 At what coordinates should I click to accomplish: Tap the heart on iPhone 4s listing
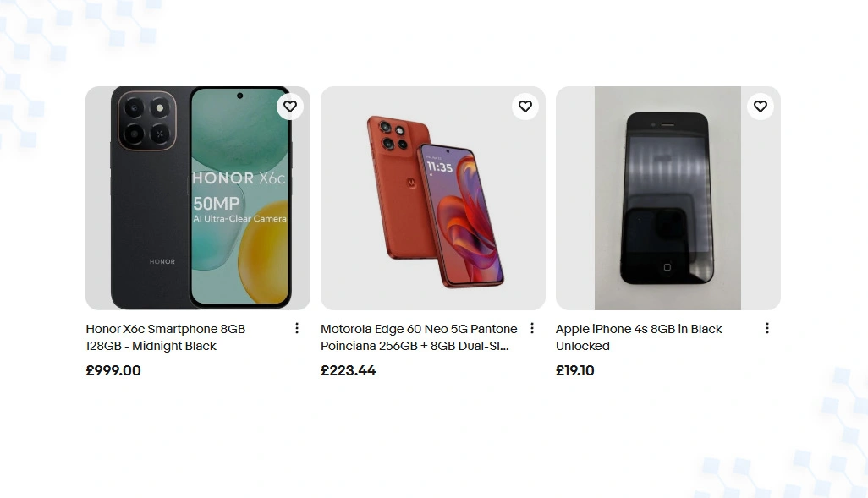(761, 107)
